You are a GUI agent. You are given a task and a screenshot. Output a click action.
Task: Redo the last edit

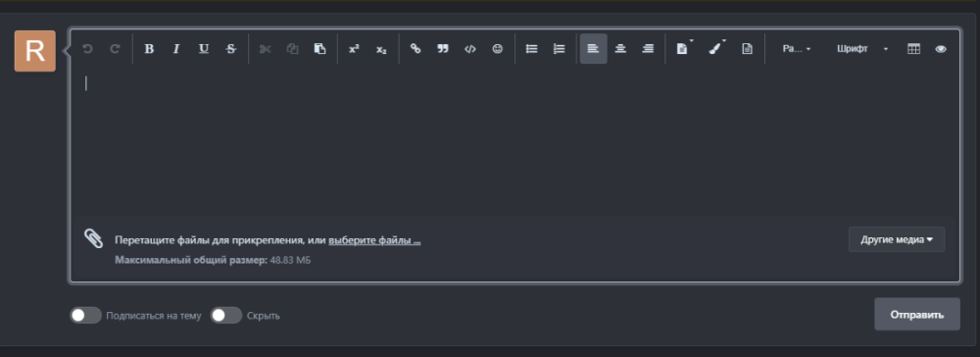pyautogui.click(x=115, y=49)
